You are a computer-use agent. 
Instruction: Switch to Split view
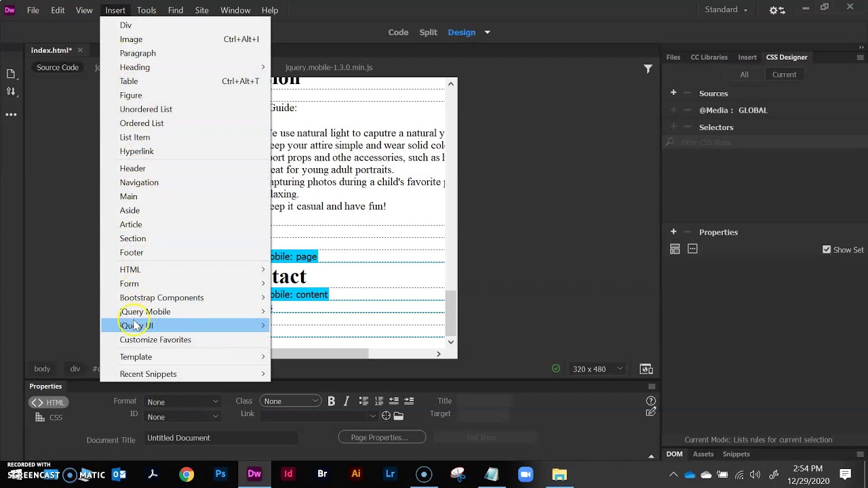click(428, 33)
